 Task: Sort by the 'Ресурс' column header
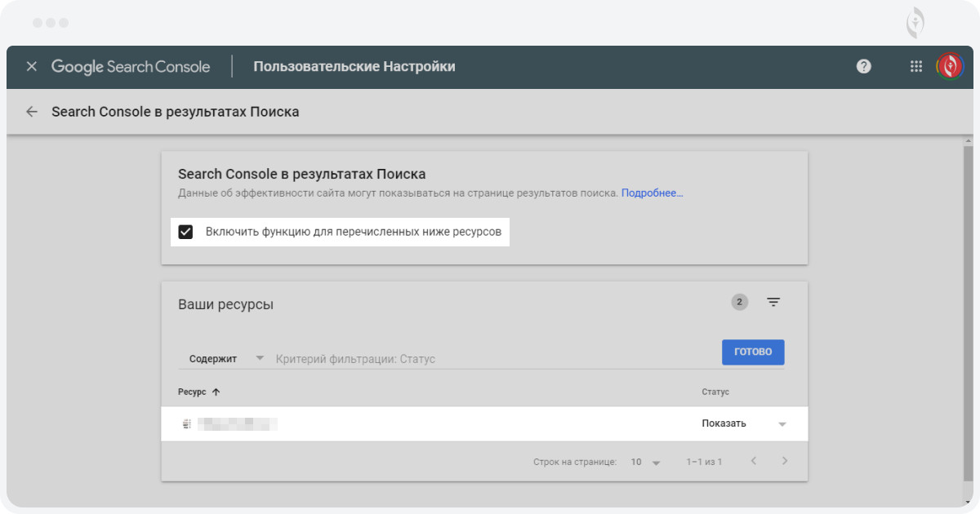tap(199, 392)
